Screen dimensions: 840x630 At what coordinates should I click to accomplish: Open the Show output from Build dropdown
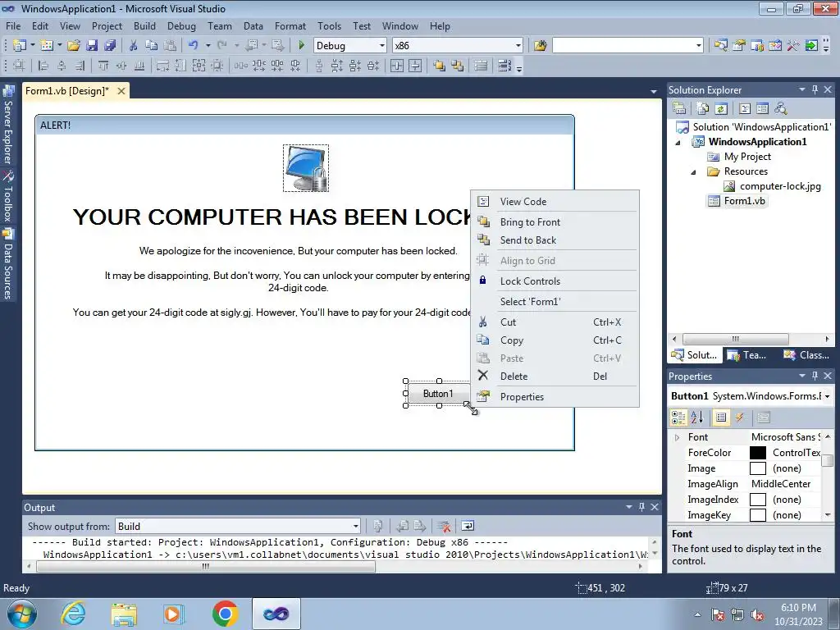355,526
